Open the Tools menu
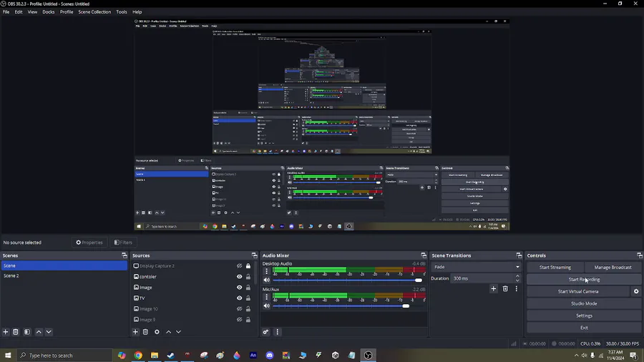Image resolution: width=644 pixels, height=362 pixels. (x=122, y=12)
